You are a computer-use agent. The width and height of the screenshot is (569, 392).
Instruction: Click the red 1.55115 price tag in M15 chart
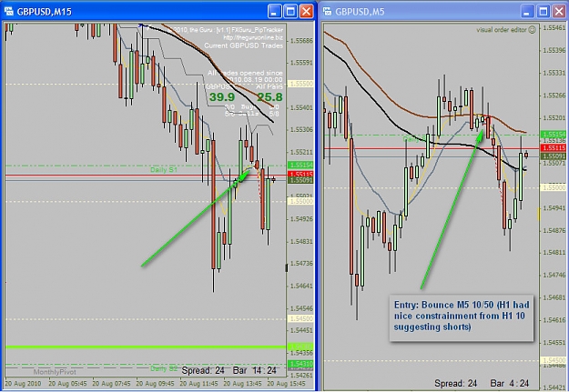point(300,175)
